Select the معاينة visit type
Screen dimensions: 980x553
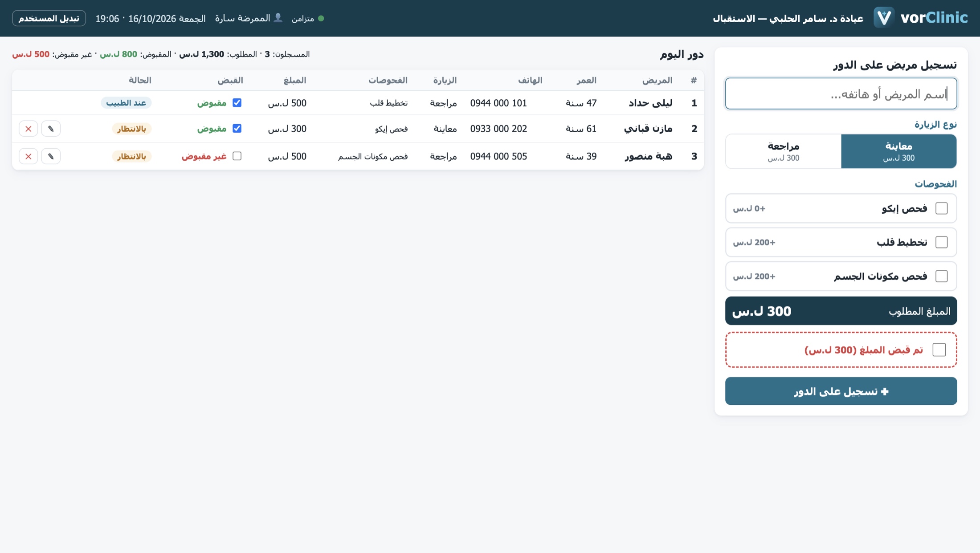coord(898,151)
